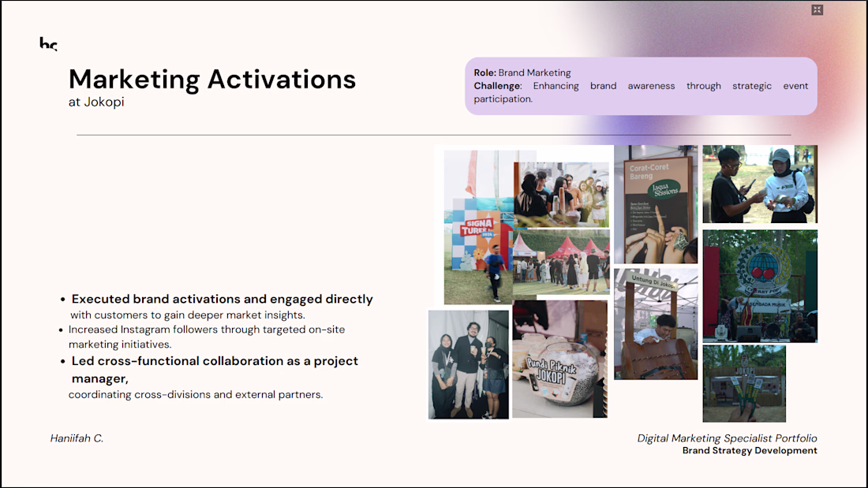Click the 'Role: Brand Marketing' line
The width and height of the screenshot is (868, 488).
pyautogui.click(x=522, y=73)
